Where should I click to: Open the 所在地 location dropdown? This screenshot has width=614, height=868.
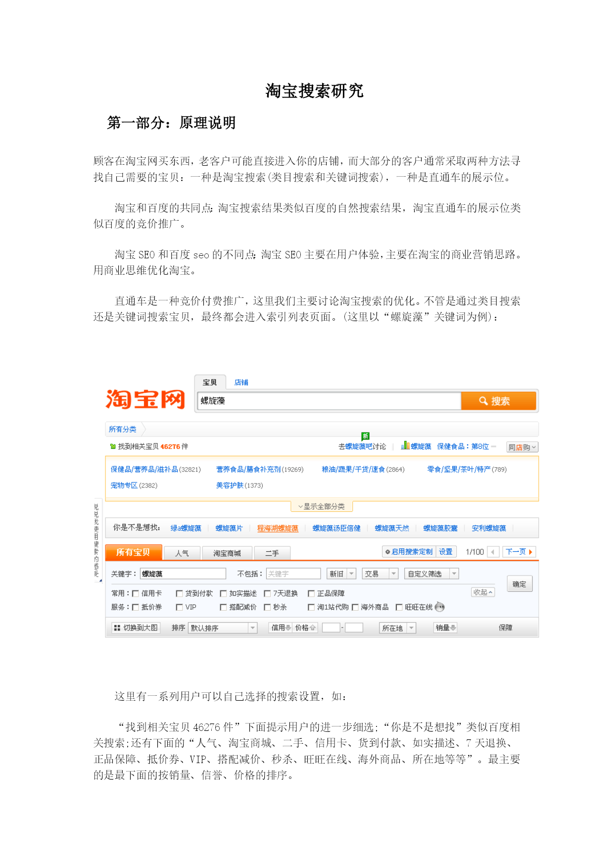pos(397,628)
